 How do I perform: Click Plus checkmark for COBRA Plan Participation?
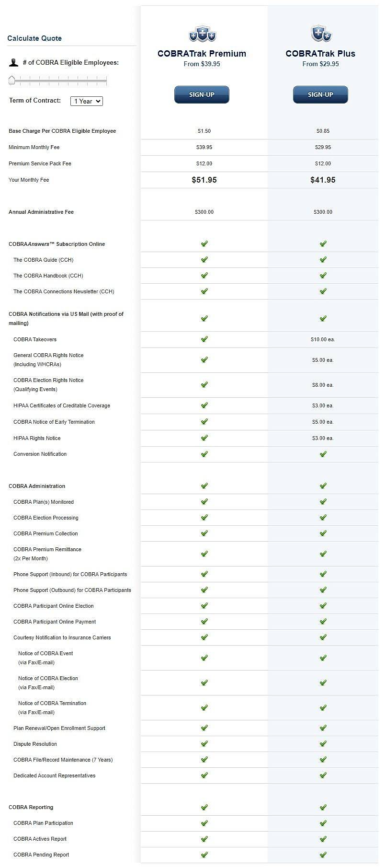pos(323,823)
